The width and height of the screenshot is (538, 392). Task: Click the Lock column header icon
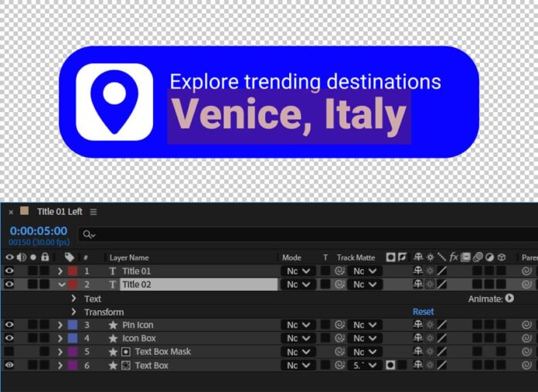click(45, 257)
